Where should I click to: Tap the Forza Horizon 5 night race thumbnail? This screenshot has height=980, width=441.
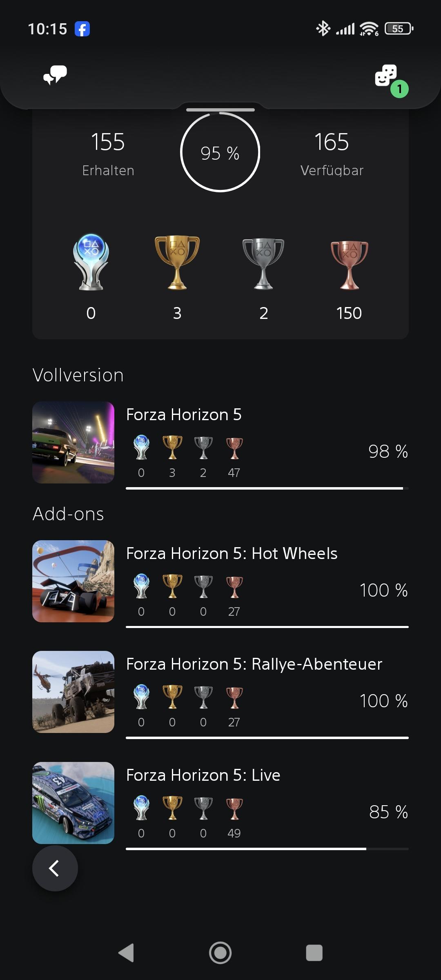pyautogui.click(x=73, y=443)
